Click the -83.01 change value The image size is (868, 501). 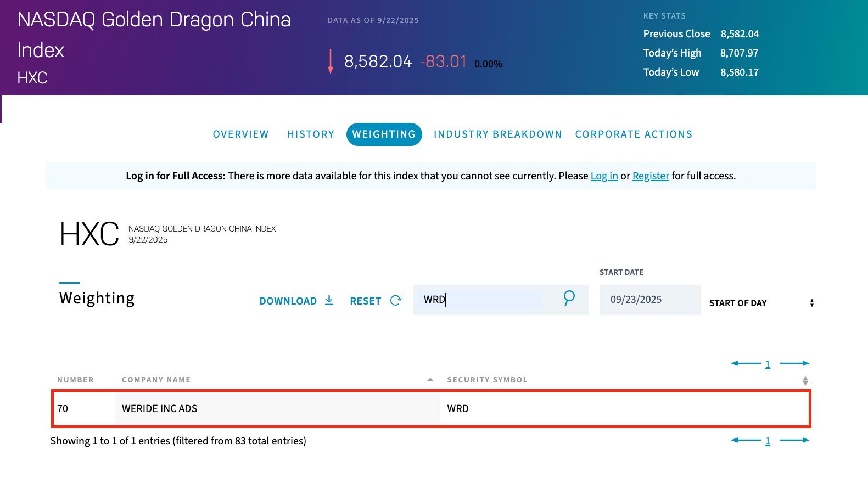click(x=444, y=61)
